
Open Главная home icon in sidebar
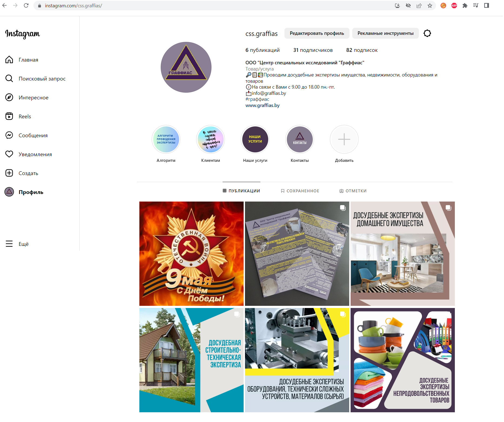(9, 60)
